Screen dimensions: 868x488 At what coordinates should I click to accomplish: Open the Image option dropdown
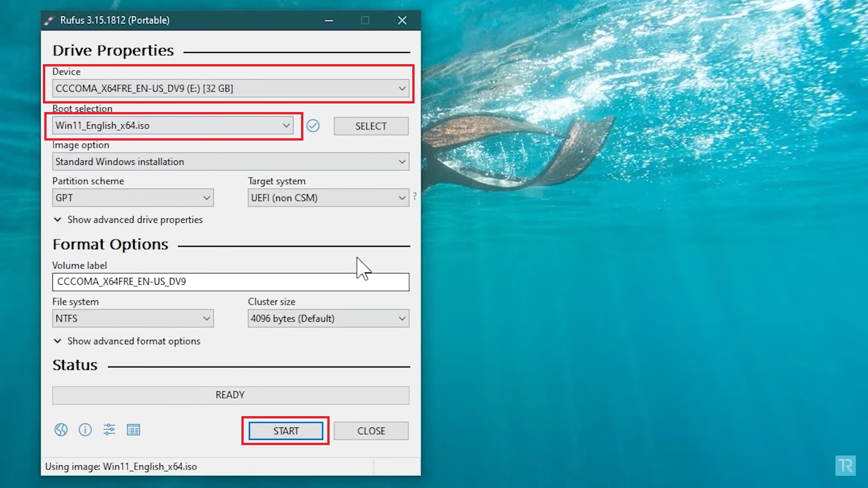pyautogui.click(x=401, y=161)
